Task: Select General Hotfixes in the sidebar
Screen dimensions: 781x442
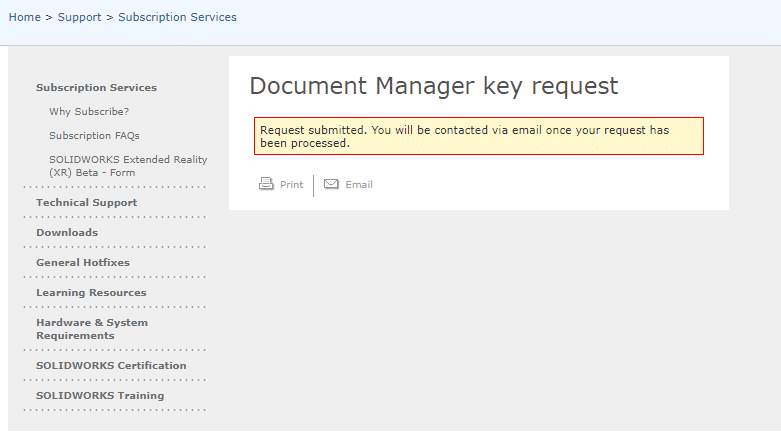Action: (83, 263)
